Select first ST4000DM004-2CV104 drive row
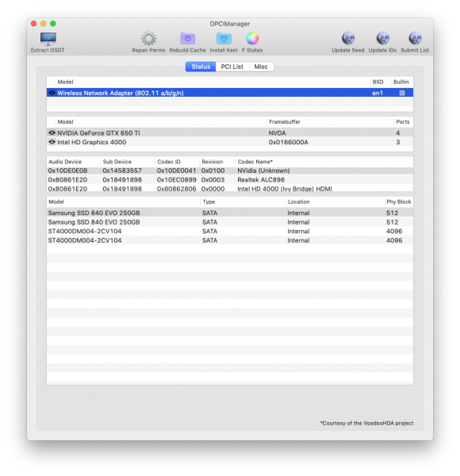 [230, 232]
